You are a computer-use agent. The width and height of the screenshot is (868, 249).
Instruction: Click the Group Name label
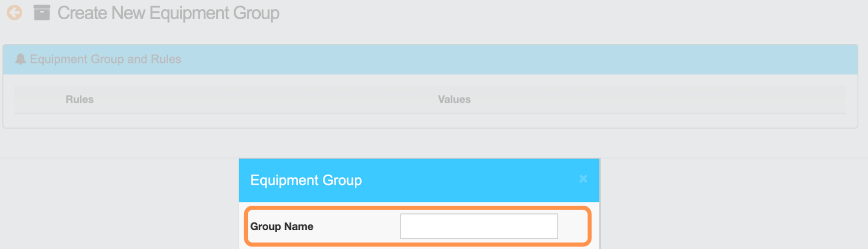pyautogui.click(x=281, y=226)
